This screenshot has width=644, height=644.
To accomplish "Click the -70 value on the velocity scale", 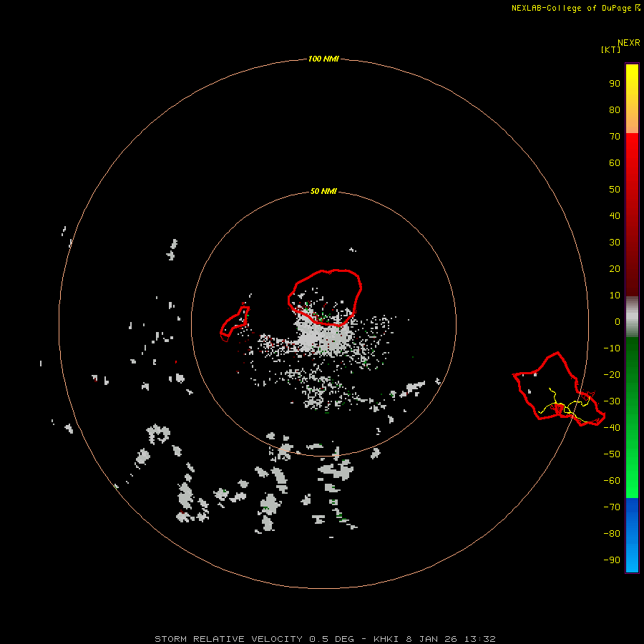I will click(x=612, y=507).
